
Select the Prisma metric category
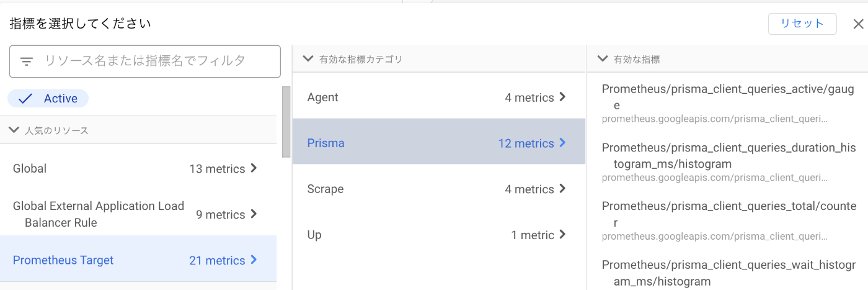(x=439, y=142)
